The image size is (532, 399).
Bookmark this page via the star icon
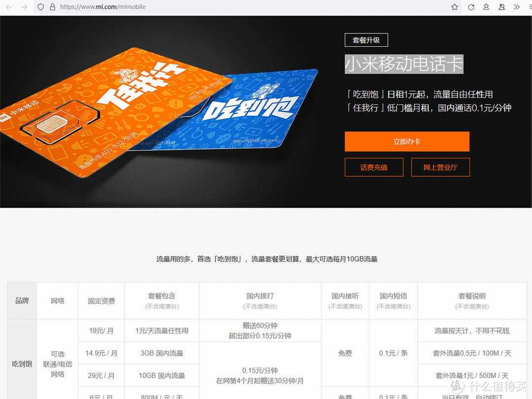click(x=454, y=7)
